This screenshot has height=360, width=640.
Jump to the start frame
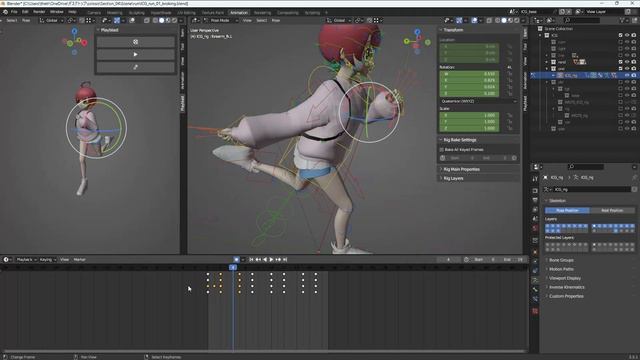tap(251, 260)
